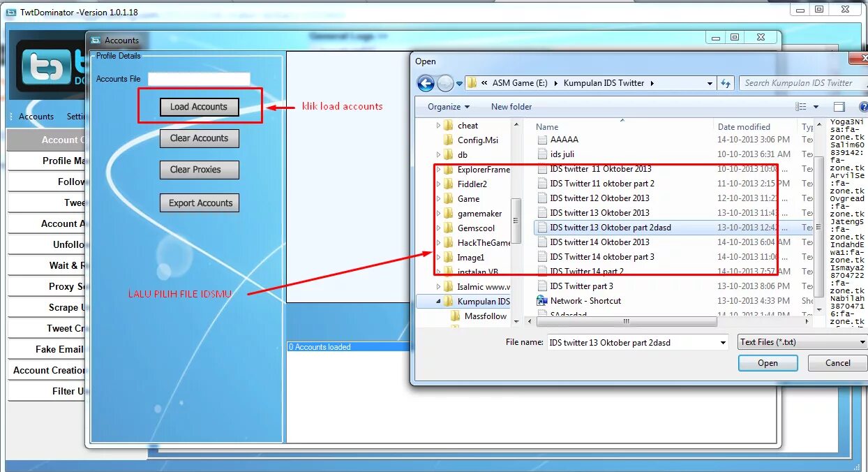Image resolution: width=868 pixels, height=472 pixels.
Task: Sort files using the Name column header
Action: (x=547, y=127)
